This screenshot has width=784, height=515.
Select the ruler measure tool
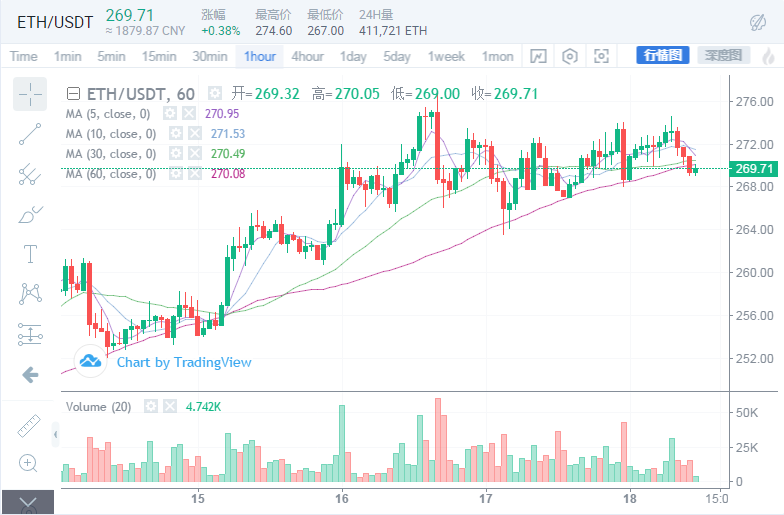pos(28,426)
